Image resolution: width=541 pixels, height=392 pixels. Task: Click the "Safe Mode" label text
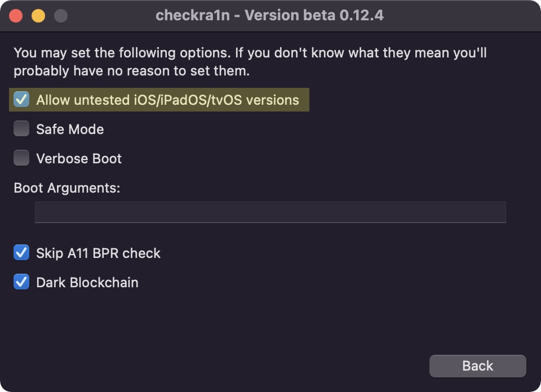(70, 130)
